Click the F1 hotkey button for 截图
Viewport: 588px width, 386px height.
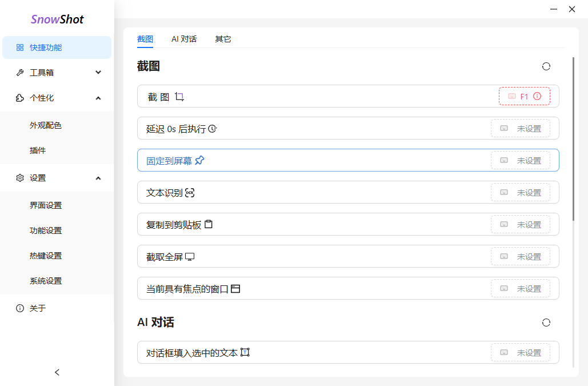[524, 97]
